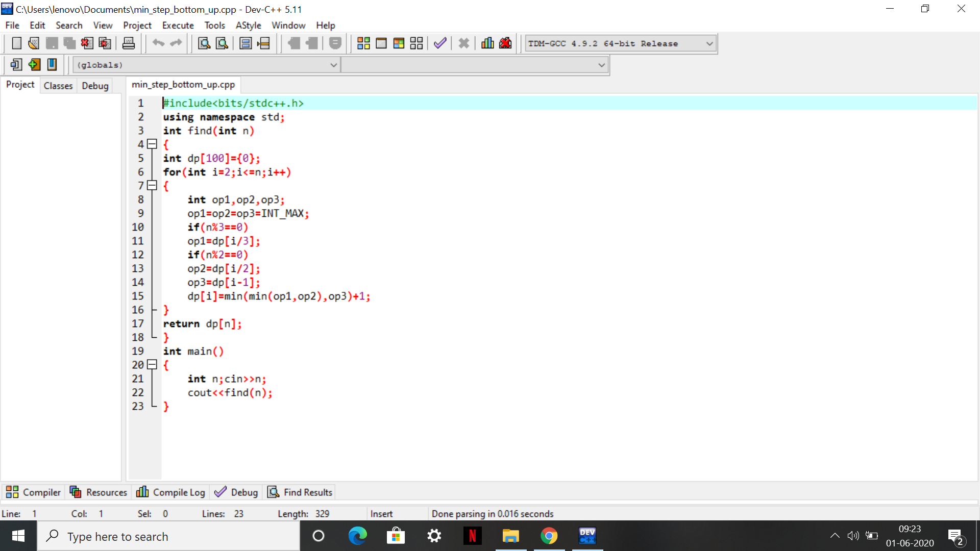The height and width of the screenshot is (551, 980).
Task: Open the Window menu
Action: click(x=288, y=26)
